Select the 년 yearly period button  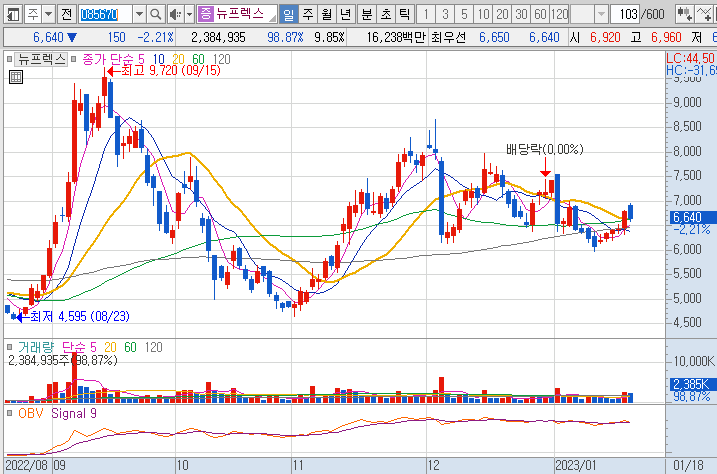(345, 15)
